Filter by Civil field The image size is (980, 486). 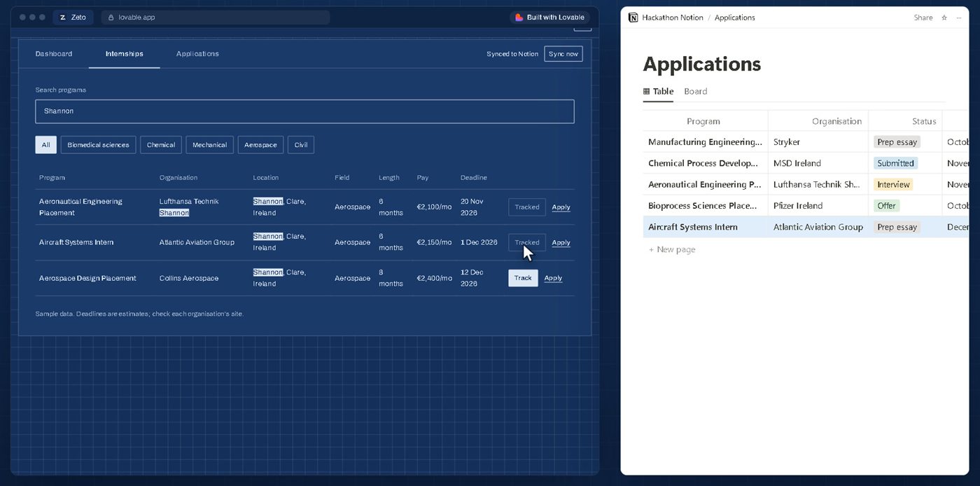click(301, 145)
